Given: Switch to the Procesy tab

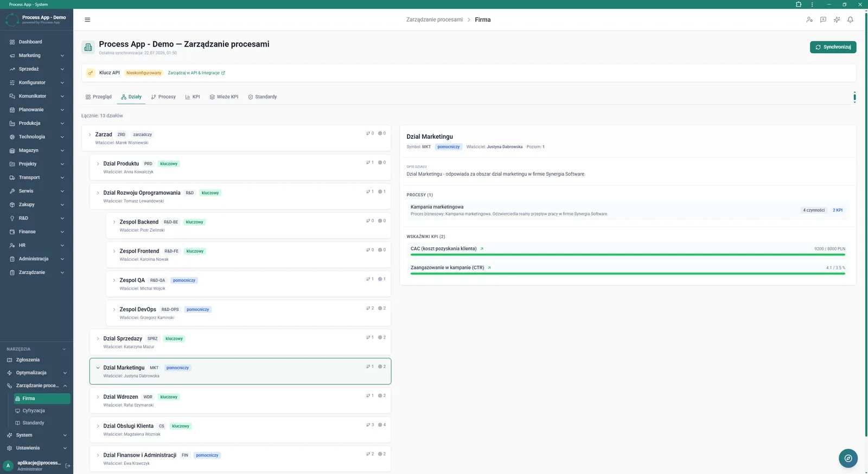Looking at the screenshot, I should click(x=163, y=97).
